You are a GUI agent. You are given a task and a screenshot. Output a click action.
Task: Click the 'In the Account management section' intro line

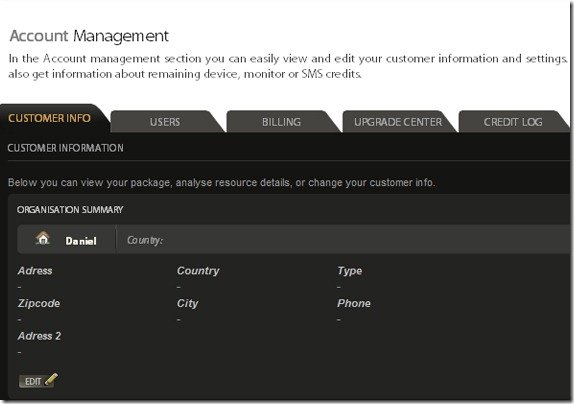[x=288, y=59]
